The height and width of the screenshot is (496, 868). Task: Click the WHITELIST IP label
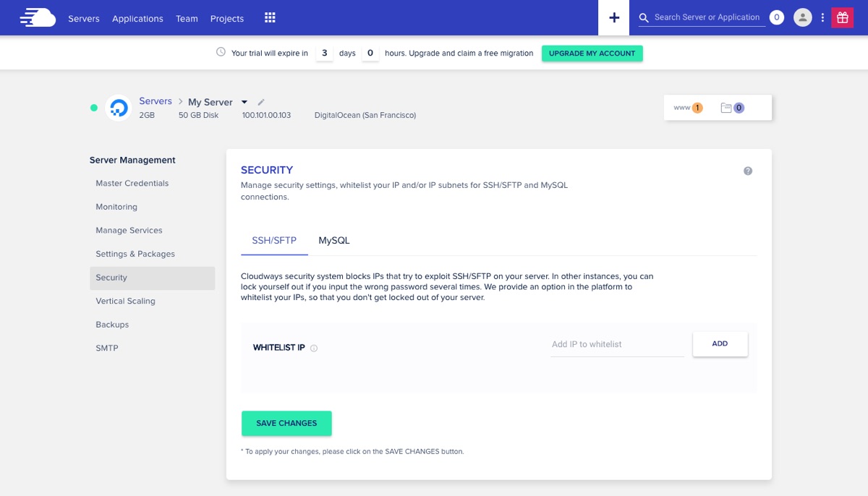[x=279, y=348]
